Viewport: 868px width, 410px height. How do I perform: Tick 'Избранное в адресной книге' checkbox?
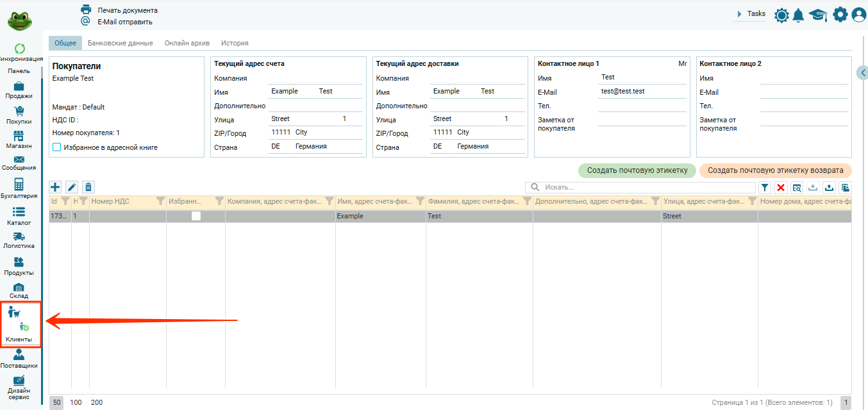tap(57, 147)
